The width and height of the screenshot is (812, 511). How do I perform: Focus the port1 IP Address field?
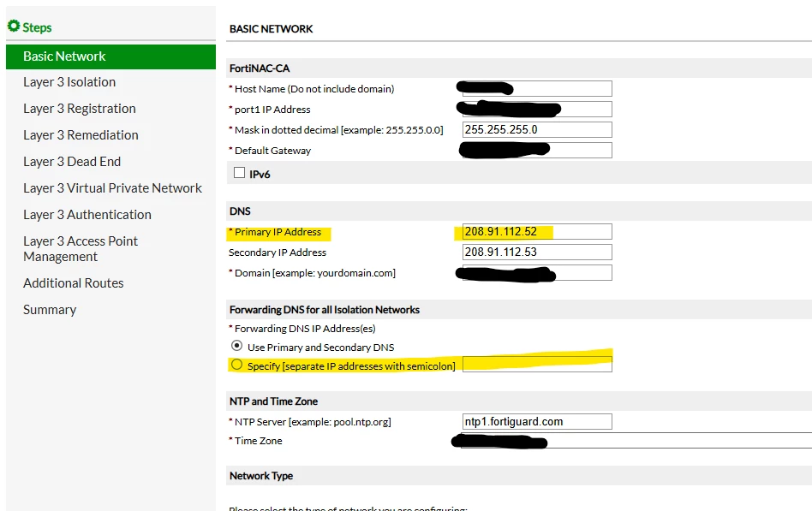tap(537, 110)
